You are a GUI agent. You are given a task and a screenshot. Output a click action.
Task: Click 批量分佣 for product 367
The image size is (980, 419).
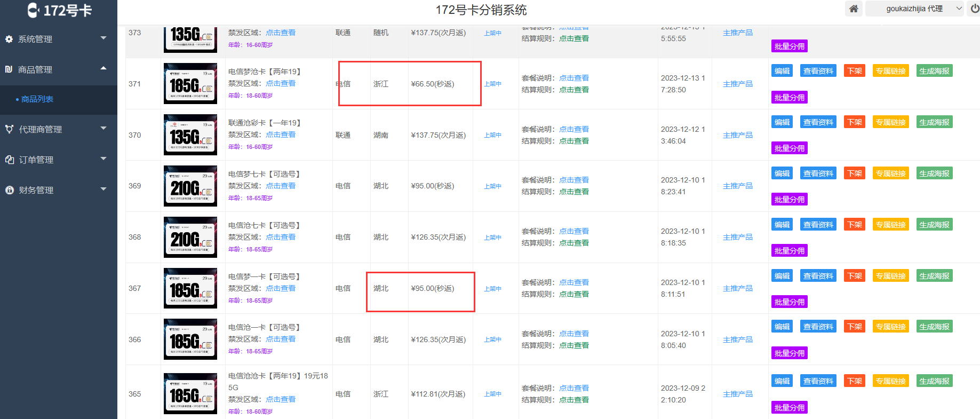790,302
